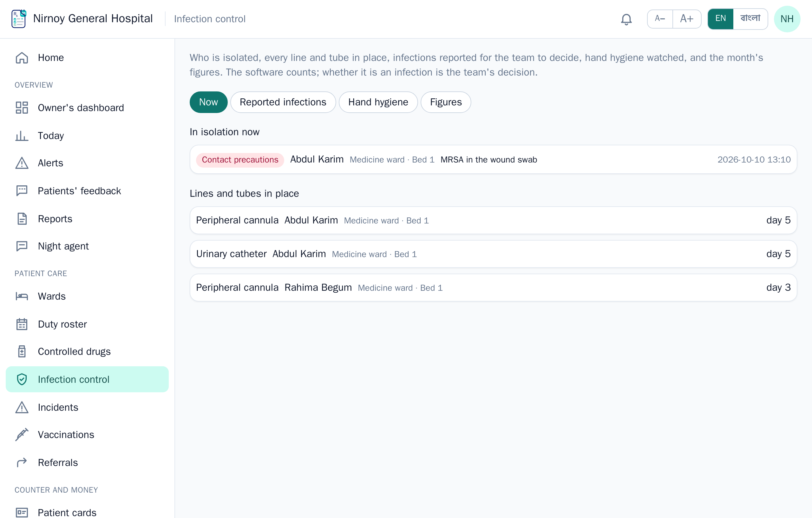812x518 pixels.
Task: Click the Duty roster calendar icon
Action: click(x=22, y=324)
